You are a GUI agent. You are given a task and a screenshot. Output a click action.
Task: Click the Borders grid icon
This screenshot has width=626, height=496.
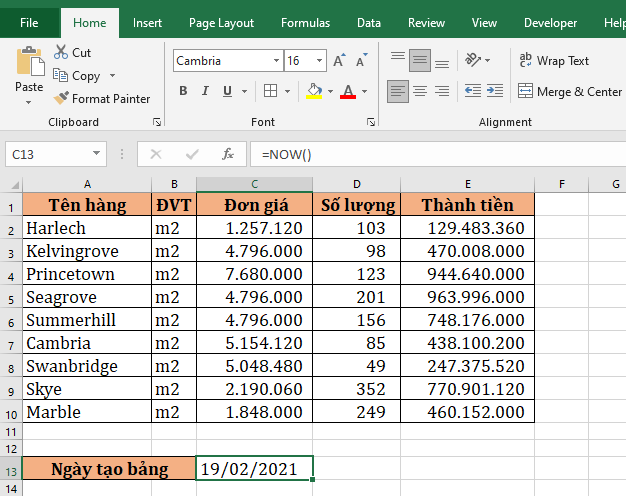[272, 92]
